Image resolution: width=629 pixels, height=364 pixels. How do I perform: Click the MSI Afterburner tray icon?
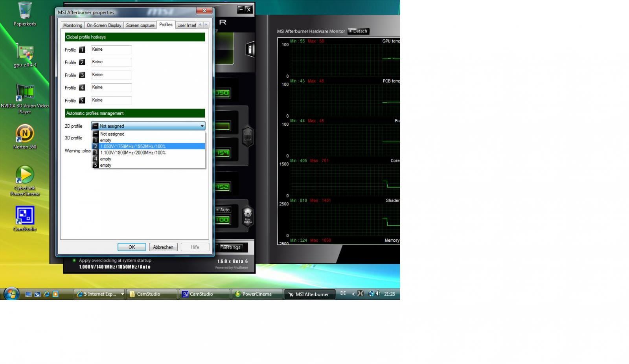[x=360, y=294]
